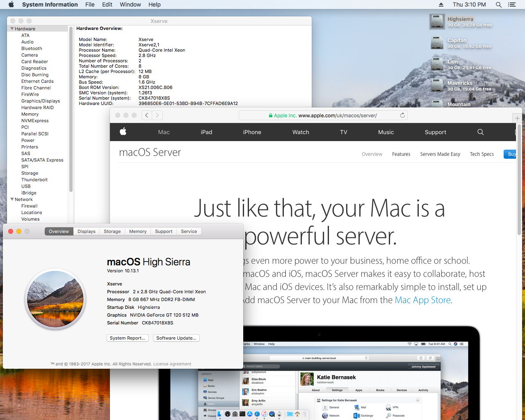Switch to the Storage tab in About This Mac

(x=112, y=231)
